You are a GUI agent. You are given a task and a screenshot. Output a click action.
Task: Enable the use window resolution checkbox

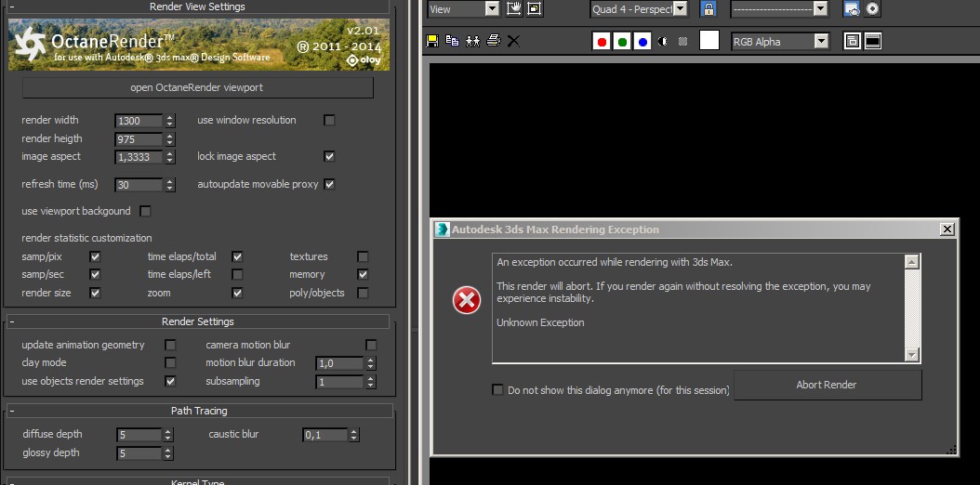[x=329, y=120]
